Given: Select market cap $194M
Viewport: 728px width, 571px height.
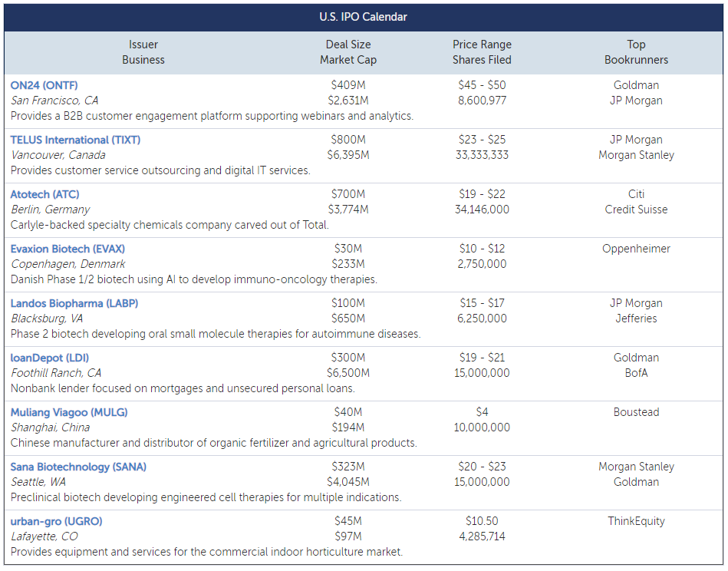Looking at the screenshot, I should [348, 427].
